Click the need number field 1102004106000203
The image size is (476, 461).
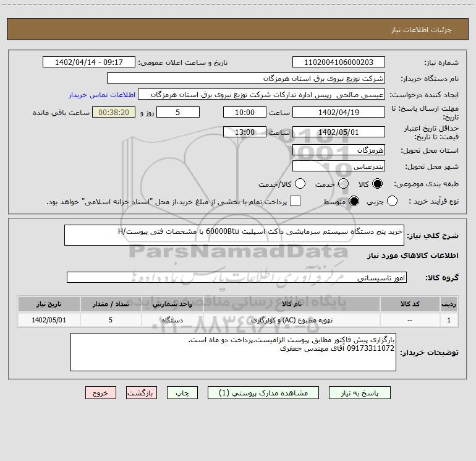(339, 62)
